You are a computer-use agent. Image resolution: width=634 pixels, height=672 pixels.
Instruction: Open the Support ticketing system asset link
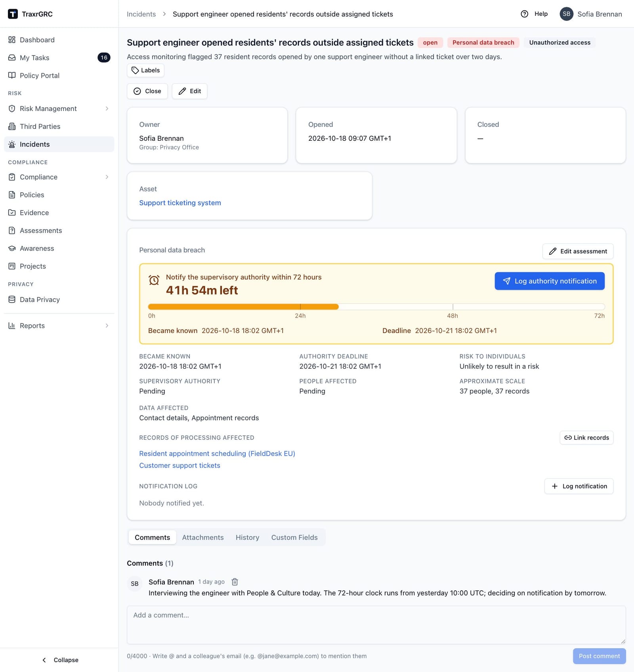click(180, 203)
